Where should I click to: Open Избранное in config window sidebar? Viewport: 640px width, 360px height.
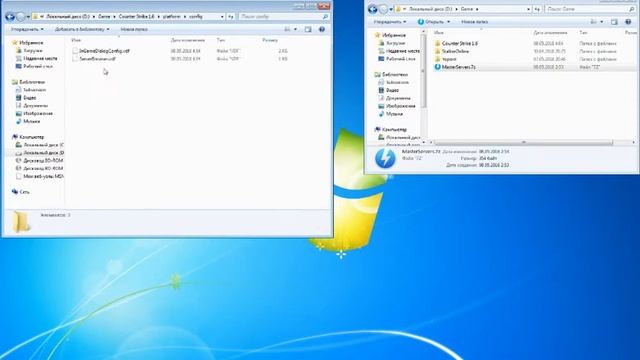coord(31,43)
